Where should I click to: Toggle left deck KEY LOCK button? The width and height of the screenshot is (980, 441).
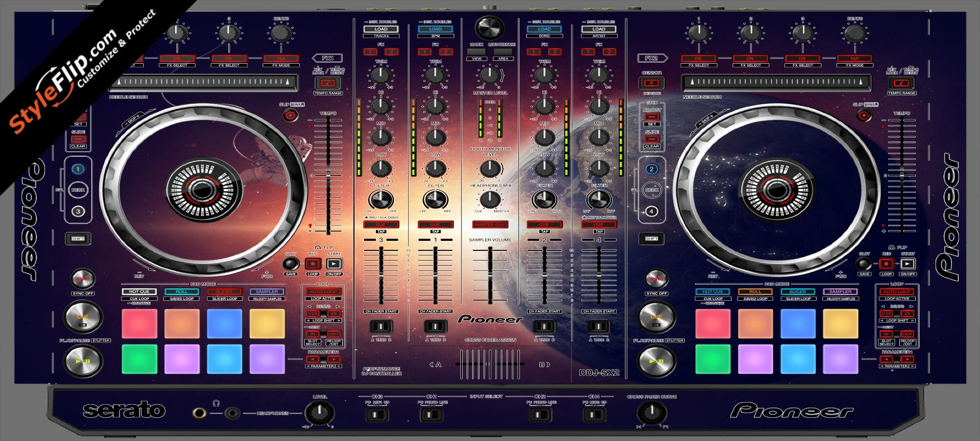pos(327,83)
